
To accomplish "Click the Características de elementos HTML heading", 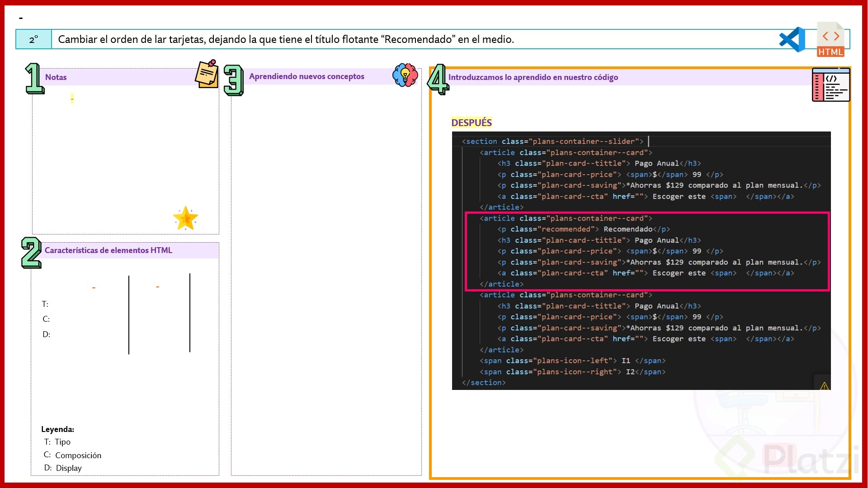I will point(108,250).
